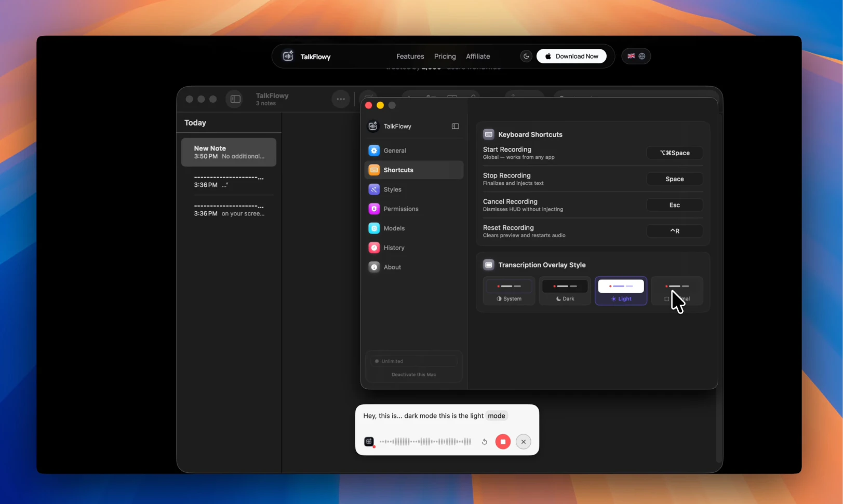843x504 pixels.
Task: Click the Shortcuts keyboard icon in sidebar
Action: coord(374,170)
